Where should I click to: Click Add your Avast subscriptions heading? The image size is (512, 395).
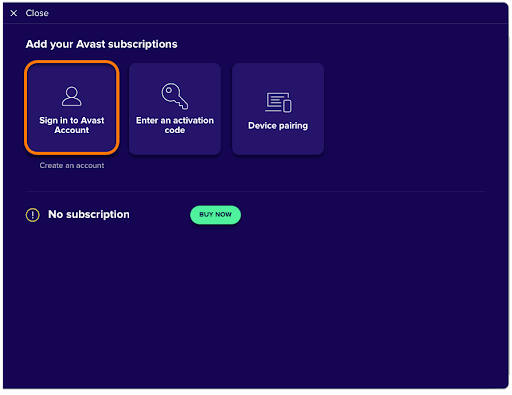pyautogui.click(x=102, y=44)
